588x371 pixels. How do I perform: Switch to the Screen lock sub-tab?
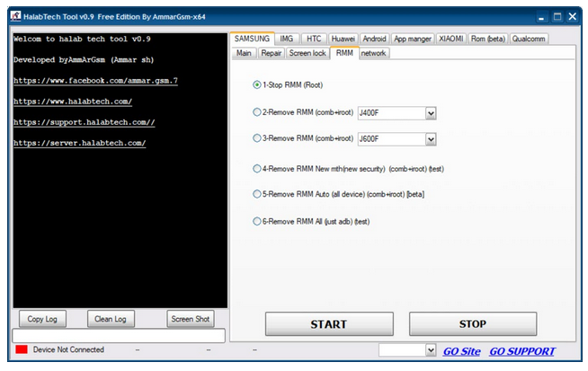307,53
